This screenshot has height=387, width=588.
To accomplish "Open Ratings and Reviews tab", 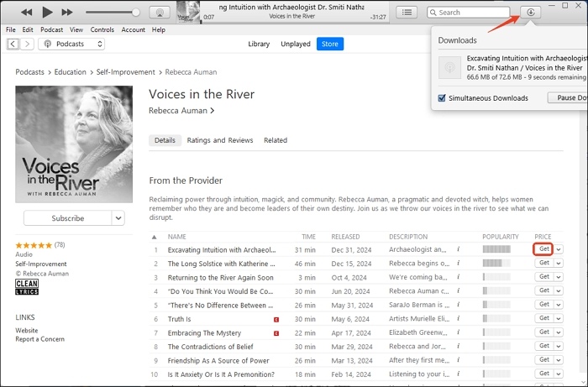I will [220, 140].
